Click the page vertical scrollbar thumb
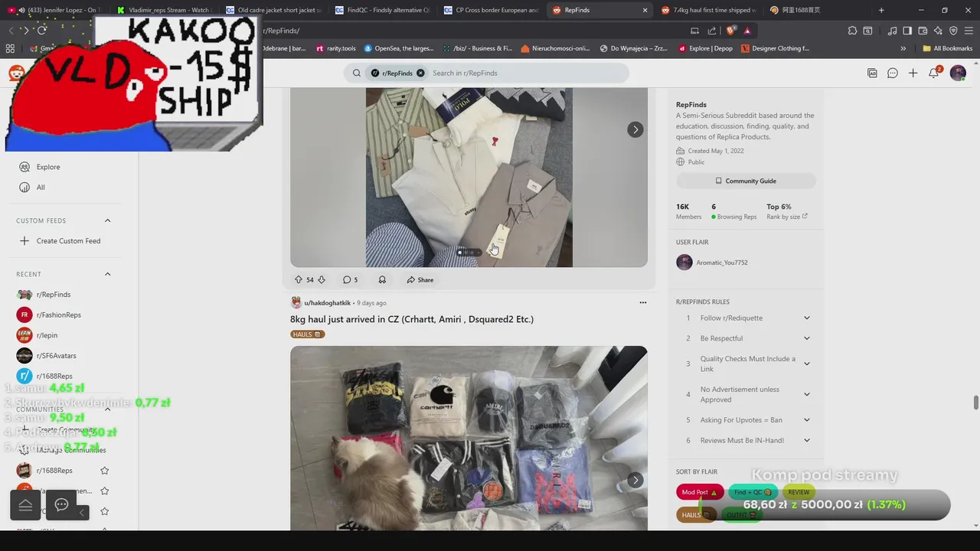980x551 pixels. coord(975,403)
